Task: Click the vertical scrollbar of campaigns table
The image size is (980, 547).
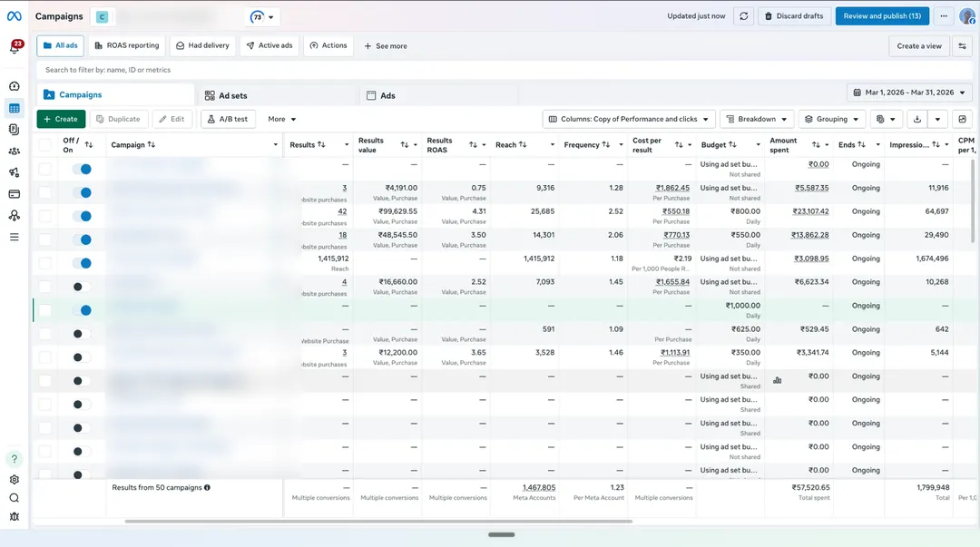Action: coord(973,200)
